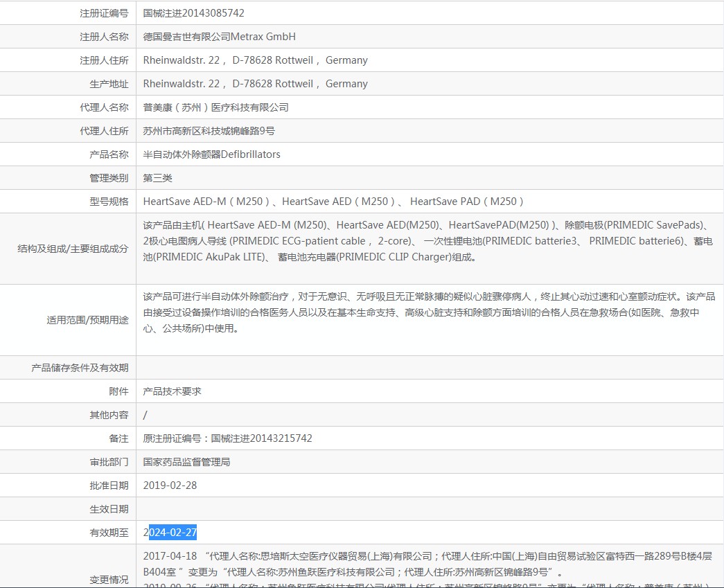Click the 注册人住所 address value
This screenshot has height=588, width=724.
[256, 60]
